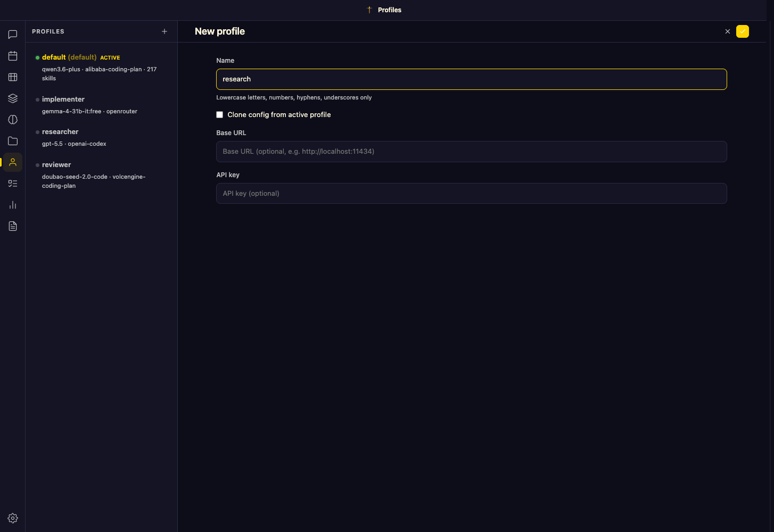774x532 pixels.
Task: Select the profiles person sidebar icon
Action: coord(13,162)
